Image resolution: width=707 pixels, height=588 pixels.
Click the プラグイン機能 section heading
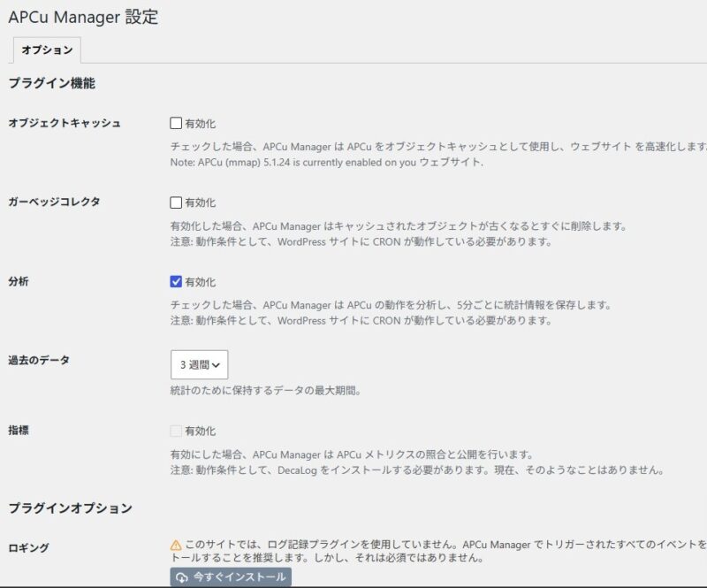click(x=52, y=83)
